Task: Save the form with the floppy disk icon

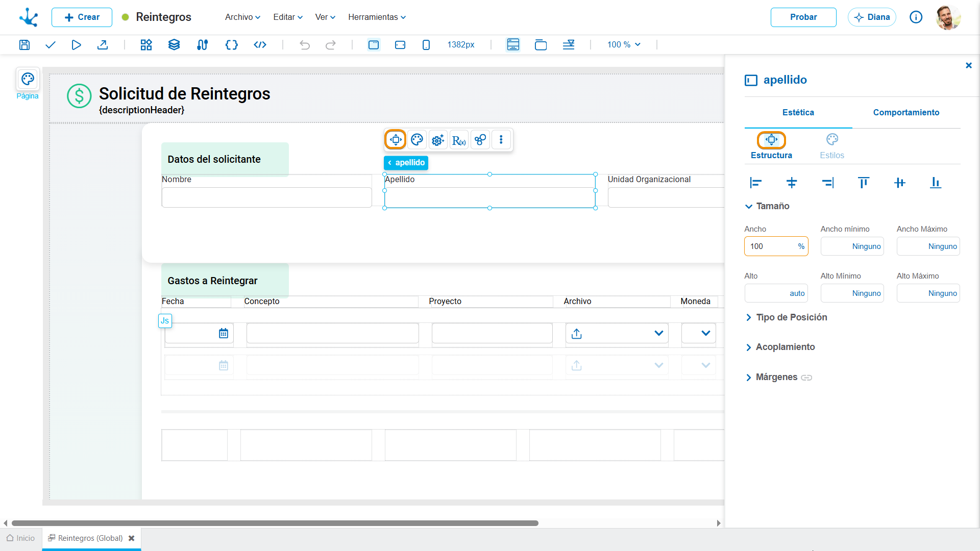Action: click(24, 45)
